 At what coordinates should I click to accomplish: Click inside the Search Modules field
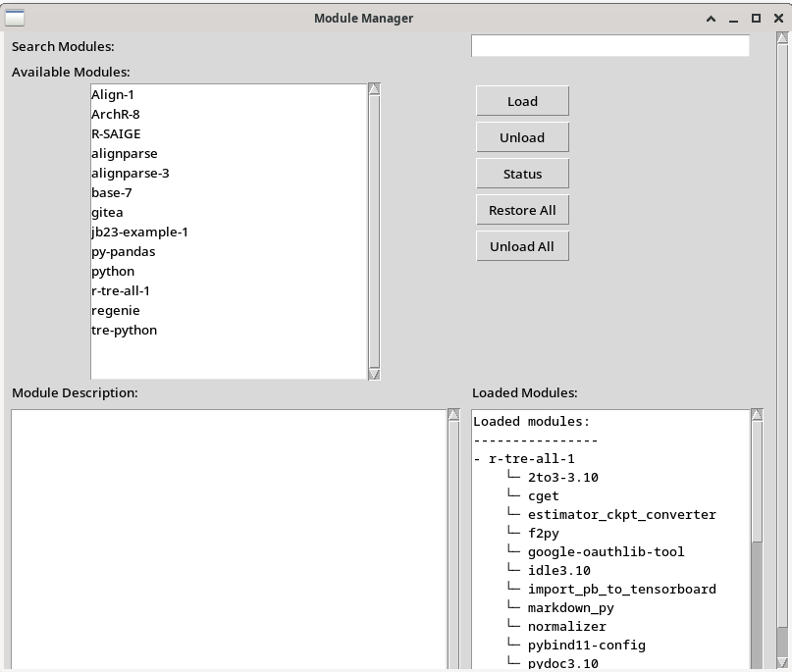[609, 45]
